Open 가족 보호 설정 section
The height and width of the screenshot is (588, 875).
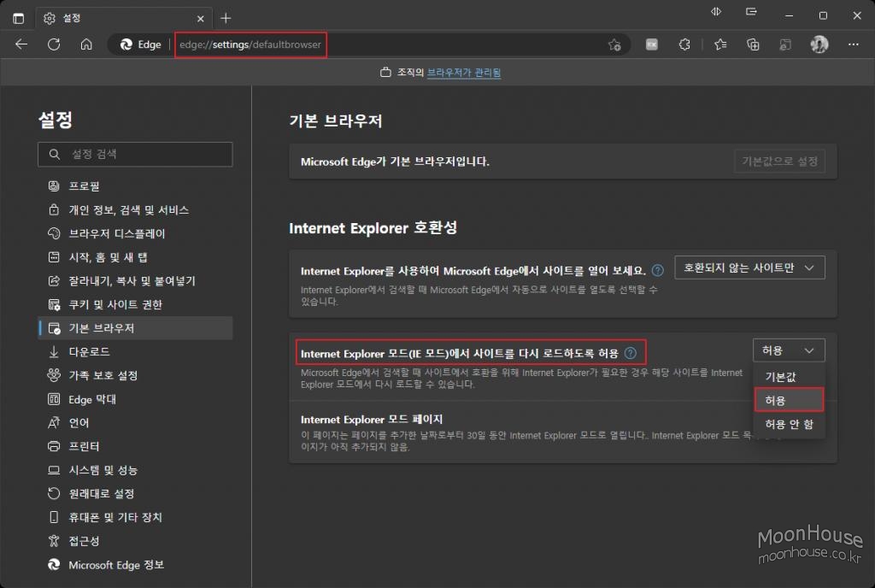(136, 375)
